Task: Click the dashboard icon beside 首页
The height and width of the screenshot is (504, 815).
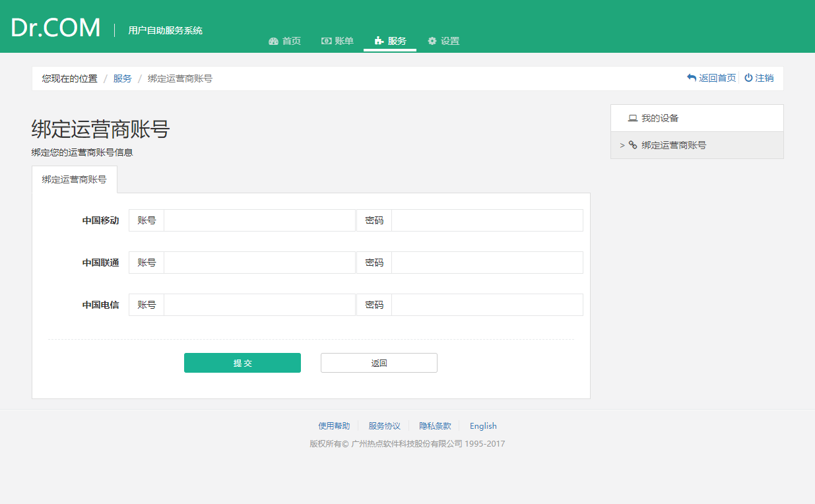Action: click(x=274, y=41)
